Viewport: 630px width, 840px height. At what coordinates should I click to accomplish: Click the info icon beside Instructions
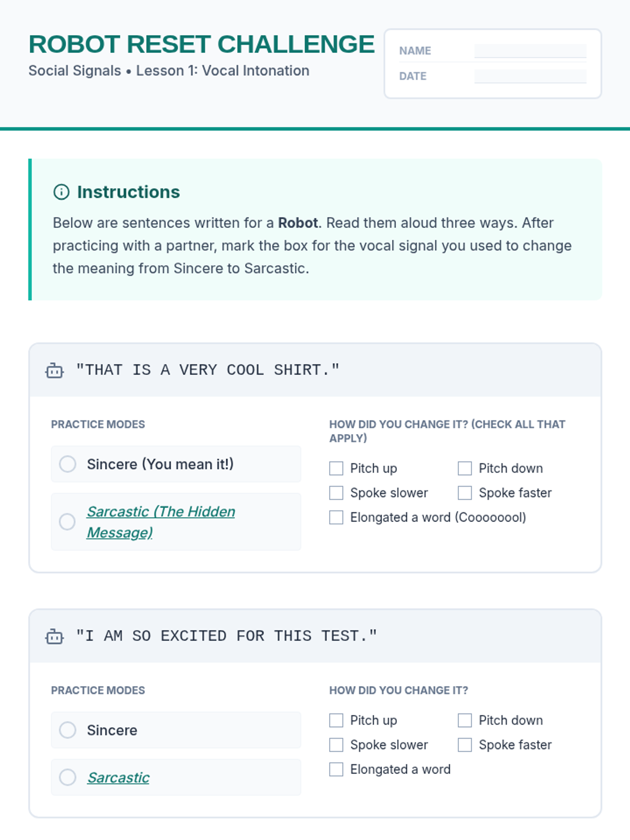[61, 192]
